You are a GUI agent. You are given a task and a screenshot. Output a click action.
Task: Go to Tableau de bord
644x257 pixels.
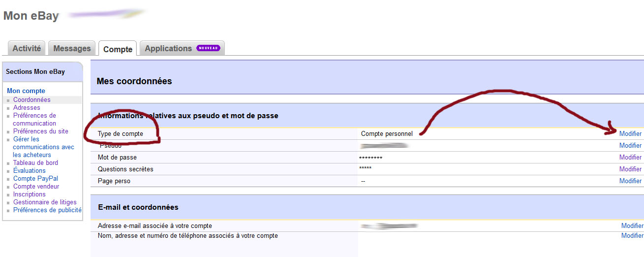[x=35, y=162]
